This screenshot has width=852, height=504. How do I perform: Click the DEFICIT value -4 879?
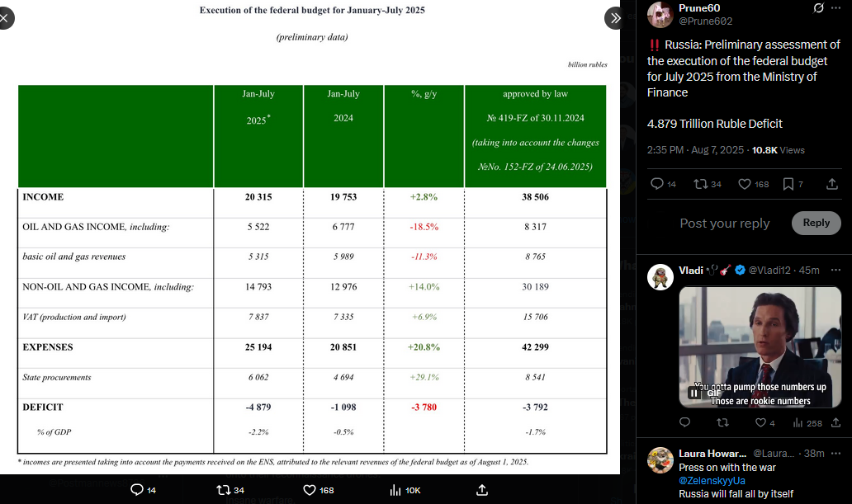(258, 407)
